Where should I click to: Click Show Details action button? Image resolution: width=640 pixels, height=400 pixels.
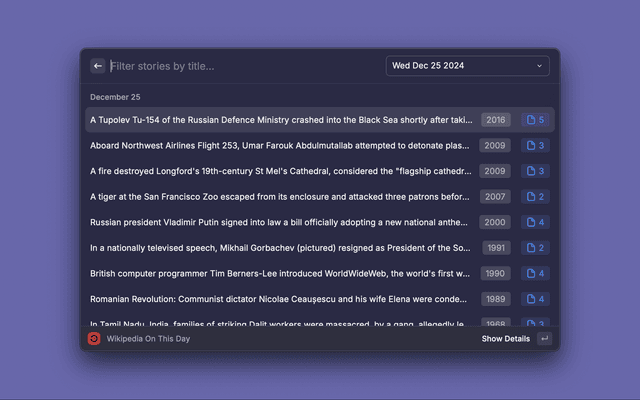tap(505, 339)
